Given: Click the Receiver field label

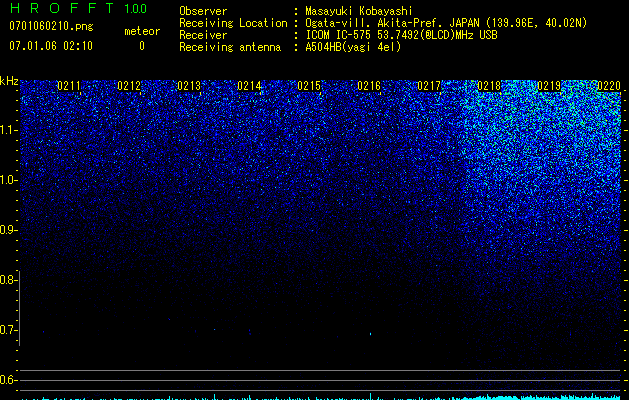Looking at the screenshot, I should 203,35.
